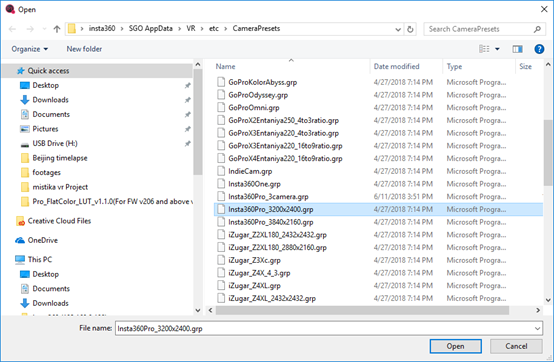Focus the Search CameraPresets field
This screenshot has height=362, width=554.
[x=484, y=29]
